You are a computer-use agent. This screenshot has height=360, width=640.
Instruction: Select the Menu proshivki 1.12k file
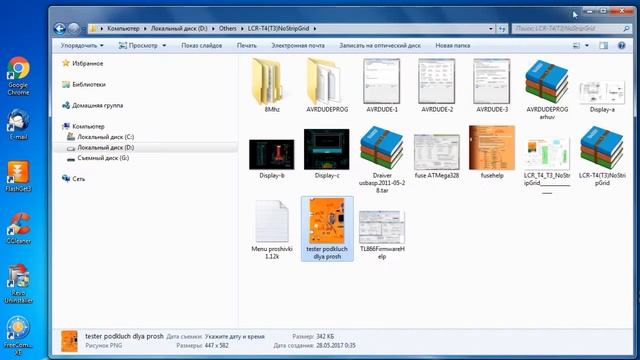(272, 229)
